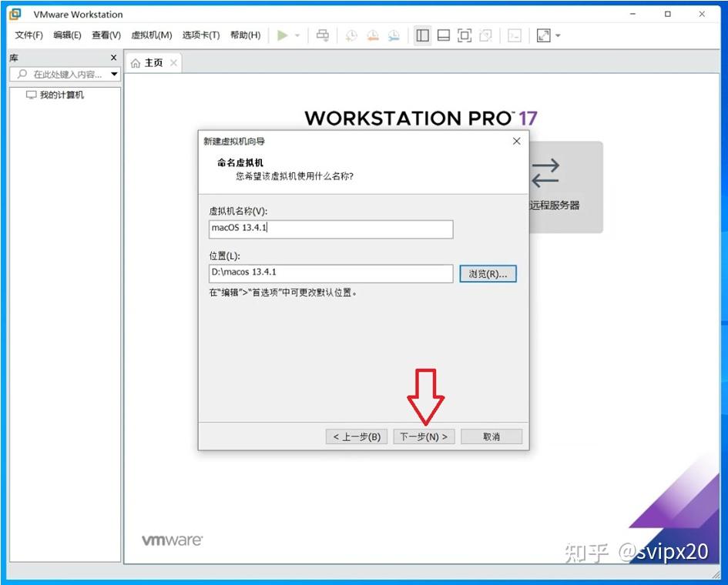Select 我的计算机 in the library tree

click(55, 95)
